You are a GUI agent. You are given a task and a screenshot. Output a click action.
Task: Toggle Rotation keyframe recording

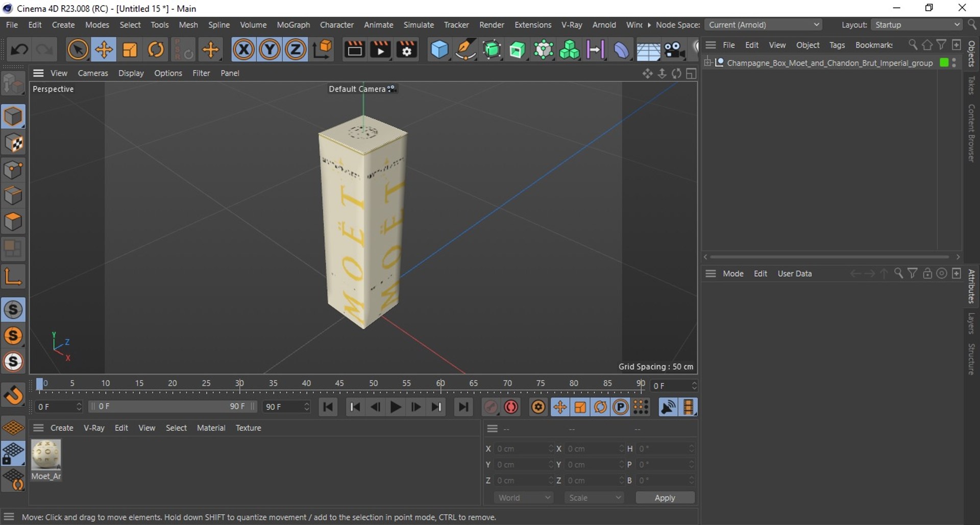coord(600,407)
